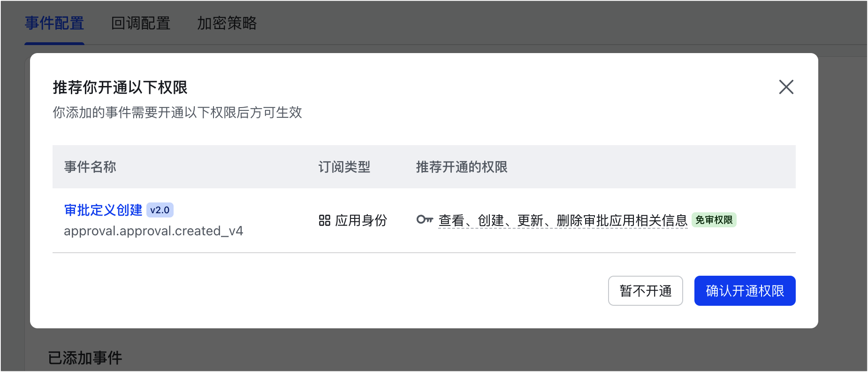Click the 推荐开通的权限 column header

pyautogui.click(x=462, y=167)
